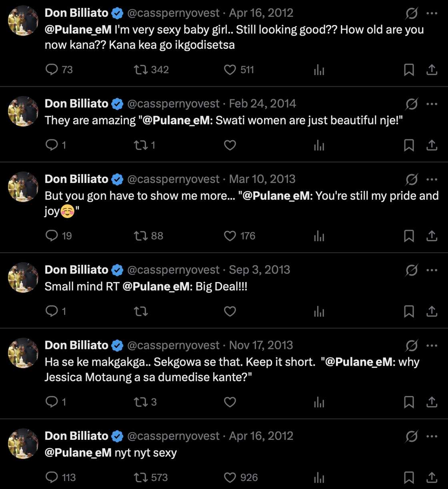448x489 pixels.
Task: Like the tweet with 511 likes
Action: pyautogui.click(x=230, y=70)
